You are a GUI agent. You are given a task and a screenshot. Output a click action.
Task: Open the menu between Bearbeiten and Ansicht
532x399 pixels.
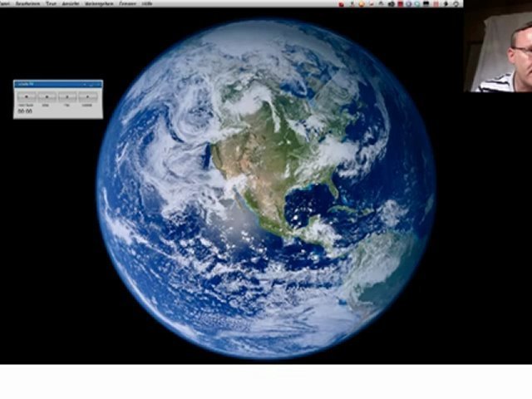[51, 4]
